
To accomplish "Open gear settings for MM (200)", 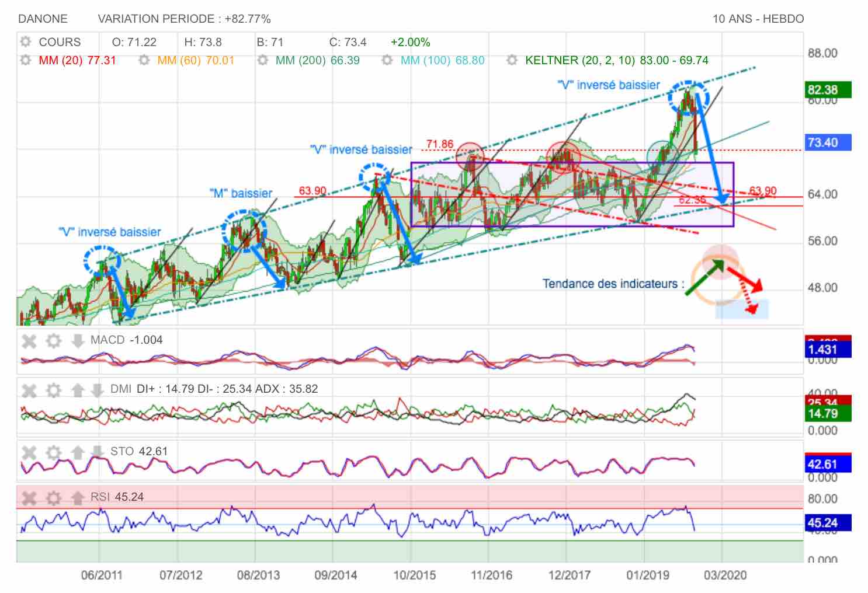I will point(263,60).
